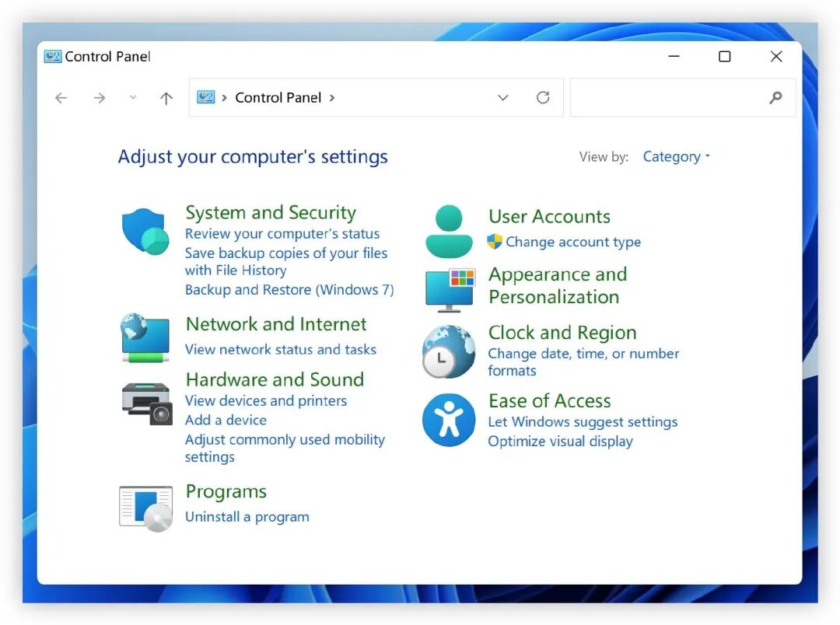Click the Appearance and Personalization icon
The width and height of the screenshot is (840, 625).
449,289
